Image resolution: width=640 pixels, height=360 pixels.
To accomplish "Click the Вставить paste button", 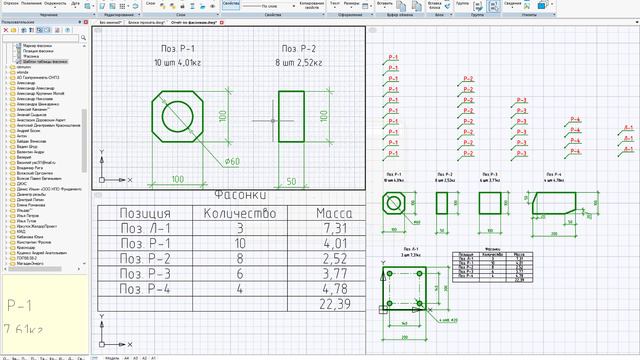I will (384, 4).
